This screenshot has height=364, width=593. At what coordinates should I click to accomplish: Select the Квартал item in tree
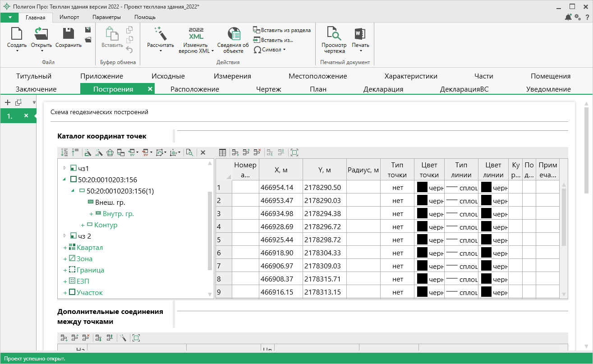[x=89, y=247]
